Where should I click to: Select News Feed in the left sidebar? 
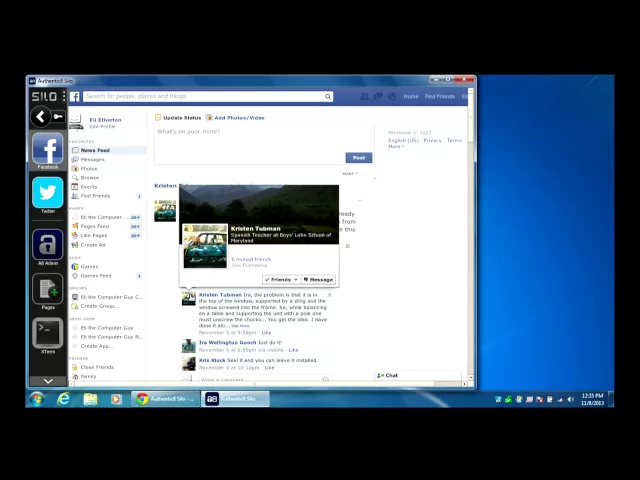[x=108, y=150]
